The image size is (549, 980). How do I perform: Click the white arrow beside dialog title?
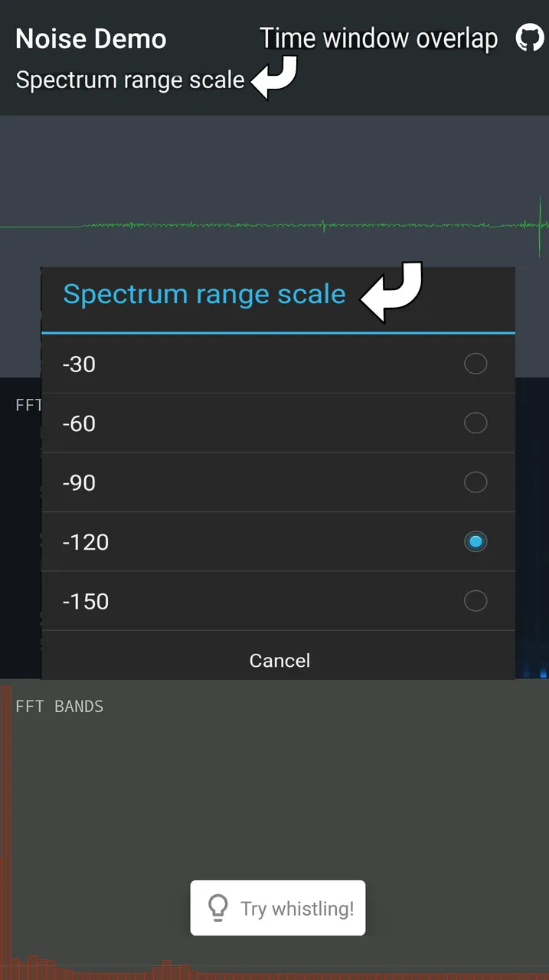coord(392,292)
